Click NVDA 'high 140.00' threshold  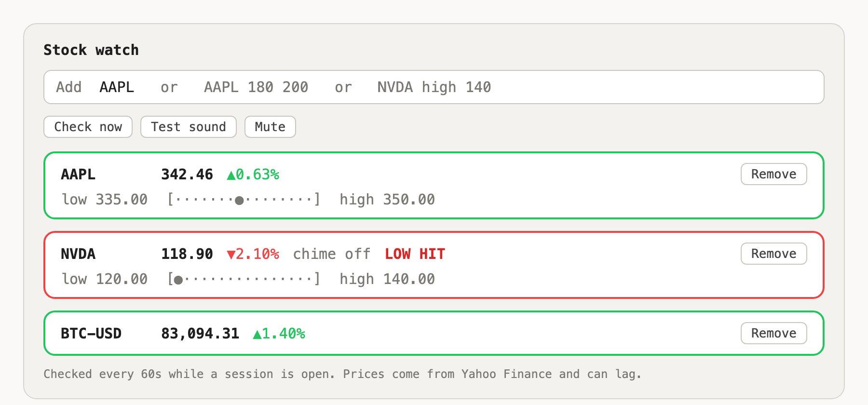pyautogui.click(x=387, y=279)
